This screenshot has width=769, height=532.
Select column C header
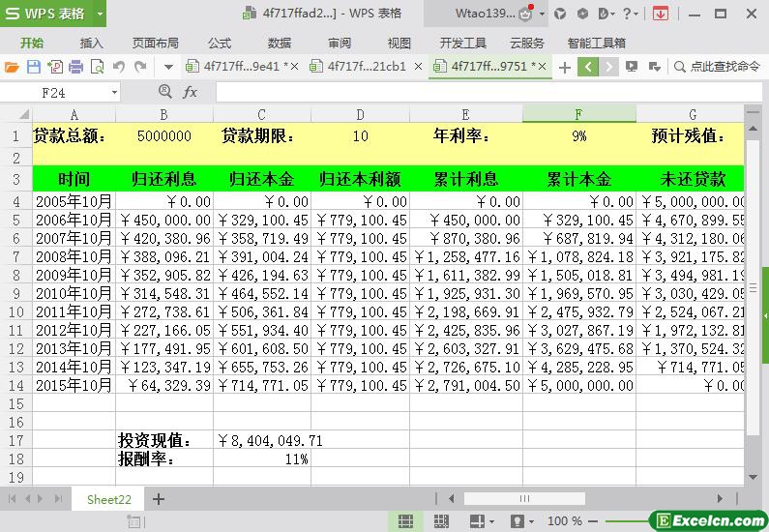262,114
